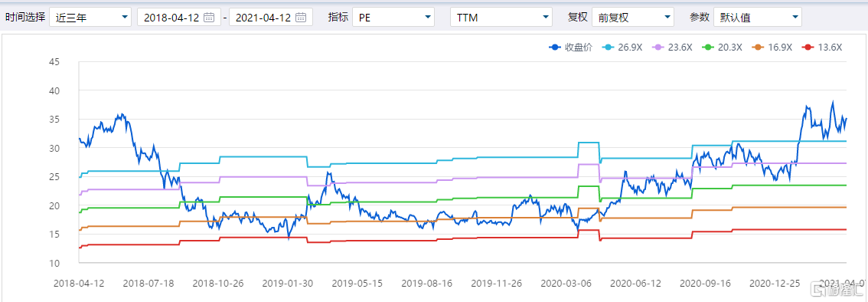This screenshot has width=868, height=302.
Task: Click the 复权 label
Action: click(577, 17)
